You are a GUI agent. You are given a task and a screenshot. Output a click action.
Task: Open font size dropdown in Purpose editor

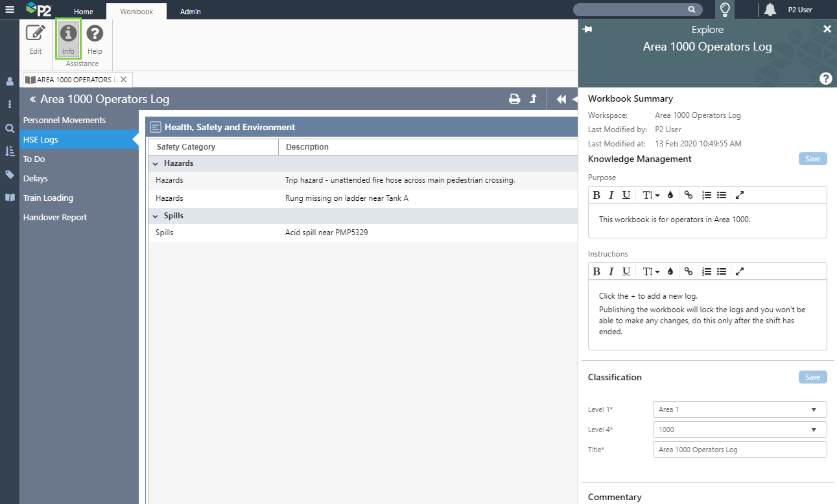(x=650, y=195)
